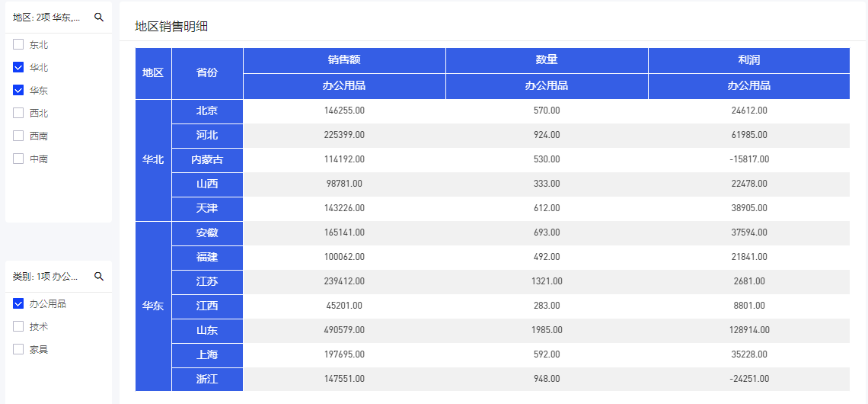Tick the 家具 category checkbox
This screenshot has height=404, width=868.
(19, 350)
